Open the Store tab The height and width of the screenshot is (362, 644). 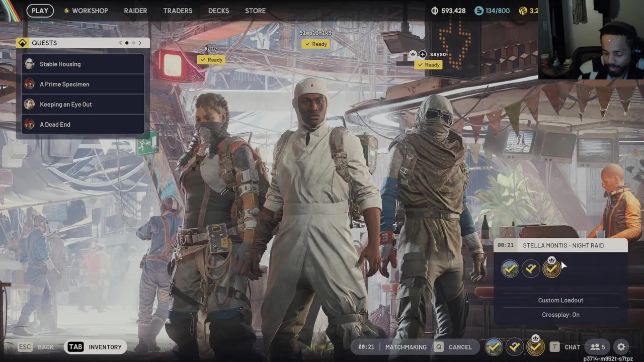pos(255,11)
